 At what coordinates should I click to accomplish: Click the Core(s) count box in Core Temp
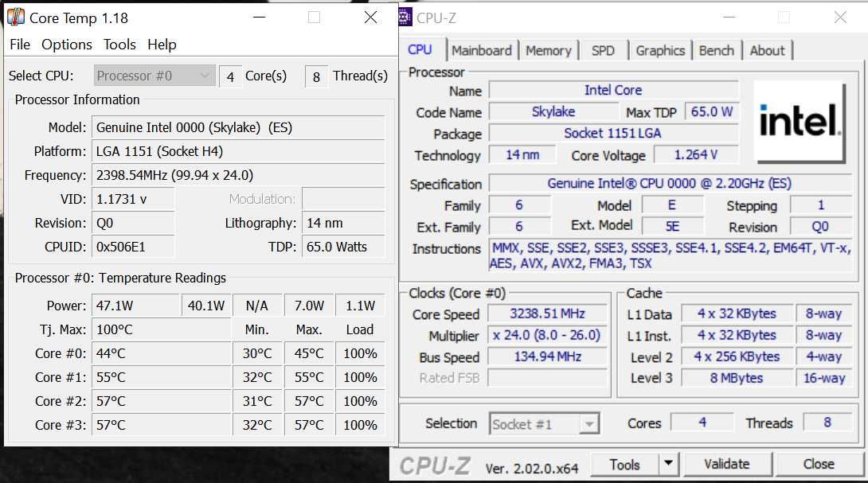tap(230, 76)
